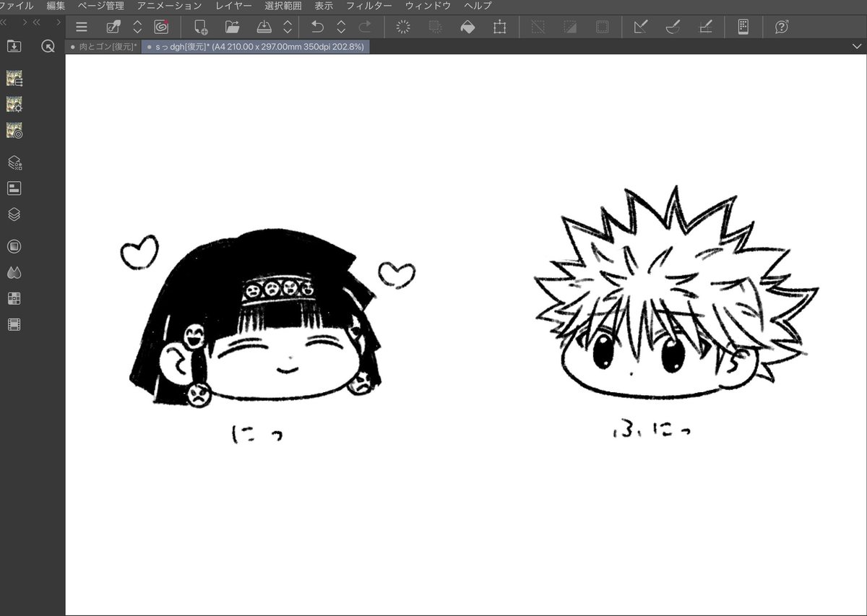Expand the canvas tab list chevron

tap(857, 46)
